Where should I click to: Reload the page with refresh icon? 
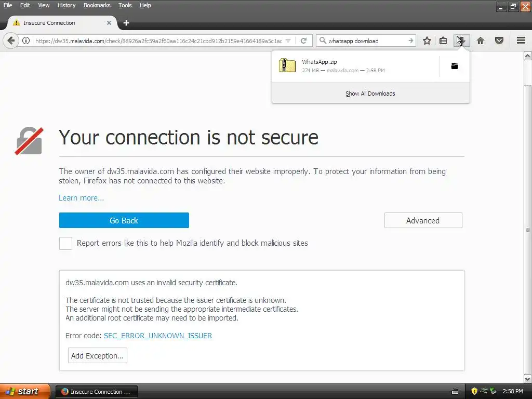click(x=304, y=41)
